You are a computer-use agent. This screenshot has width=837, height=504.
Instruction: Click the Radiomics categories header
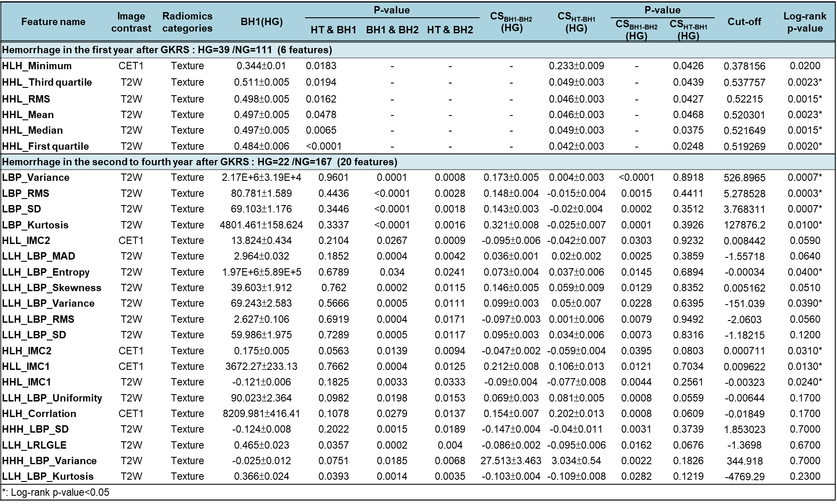187,22
